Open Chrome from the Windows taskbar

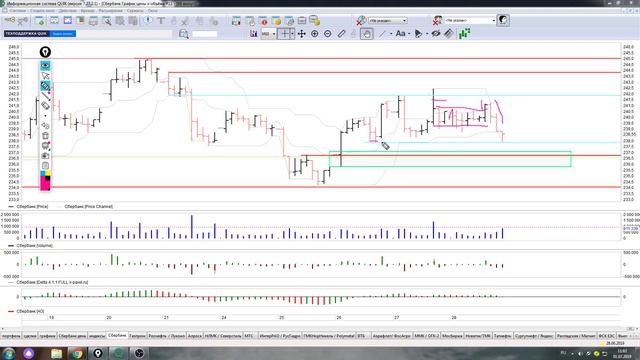click(77, 353)
